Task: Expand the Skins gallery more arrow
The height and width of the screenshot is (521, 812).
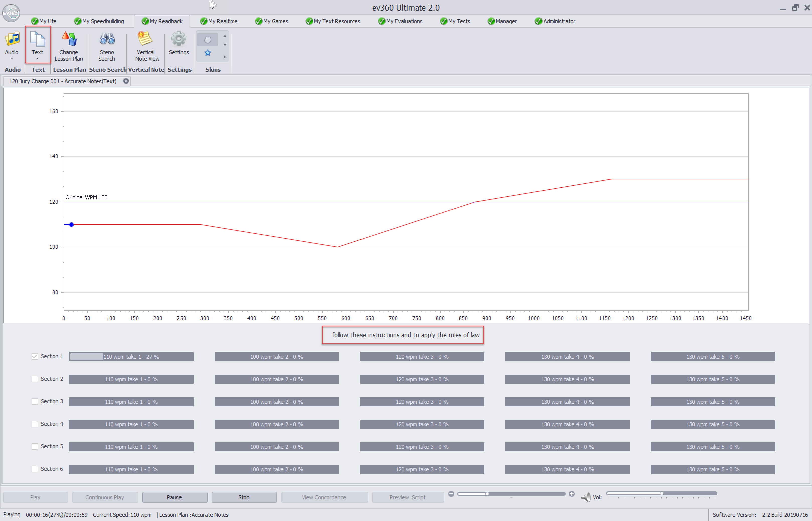Action: [x=225, y=57]
